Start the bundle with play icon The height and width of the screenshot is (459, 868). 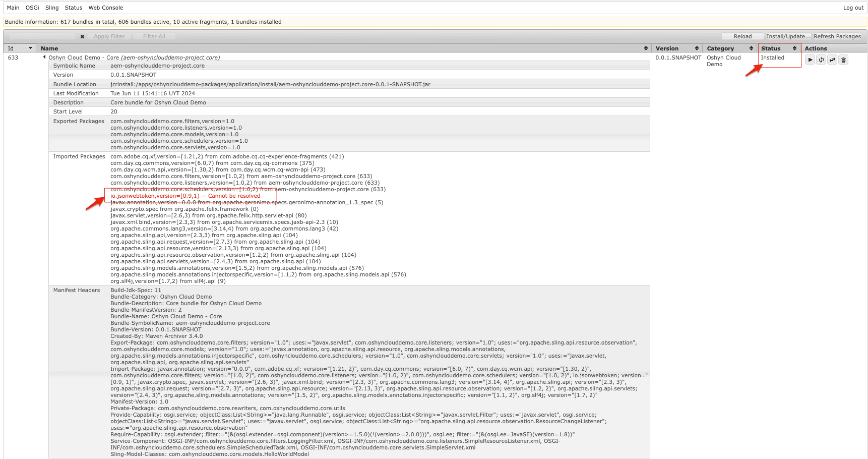coord(810,60)
